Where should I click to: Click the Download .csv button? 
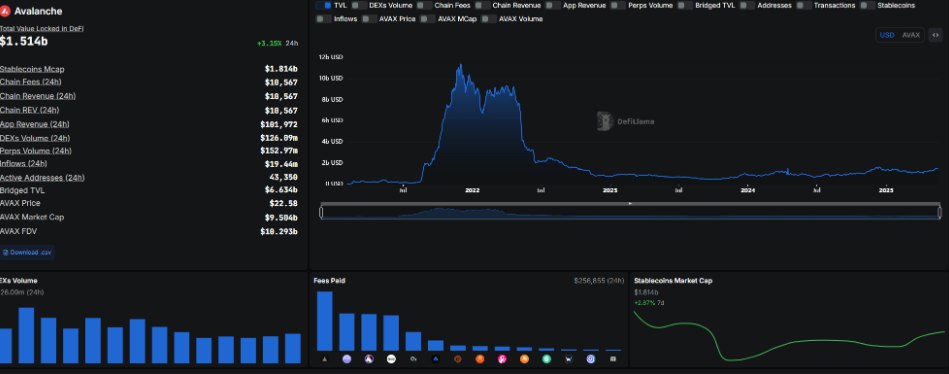[x=27, y=252]
